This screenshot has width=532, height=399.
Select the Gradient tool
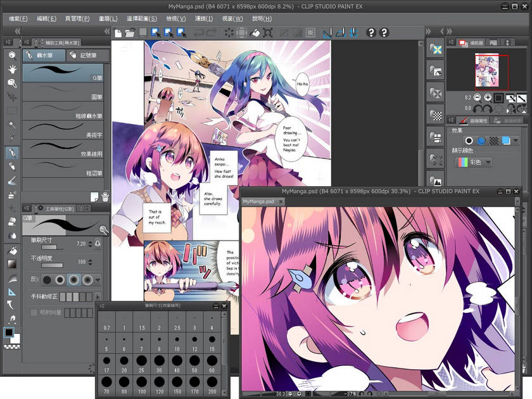pos(11,264)
